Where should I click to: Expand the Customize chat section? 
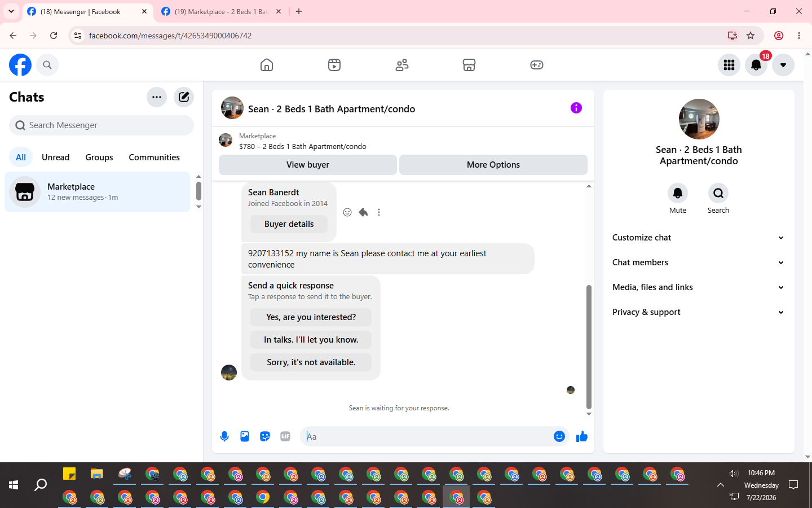[699, 238]
